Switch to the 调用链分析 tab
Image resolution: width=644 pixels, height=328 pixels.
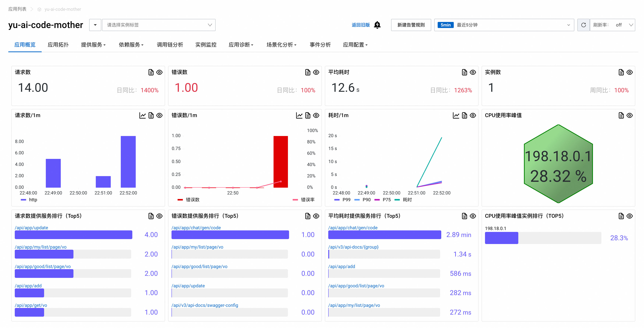coord(170,45)
